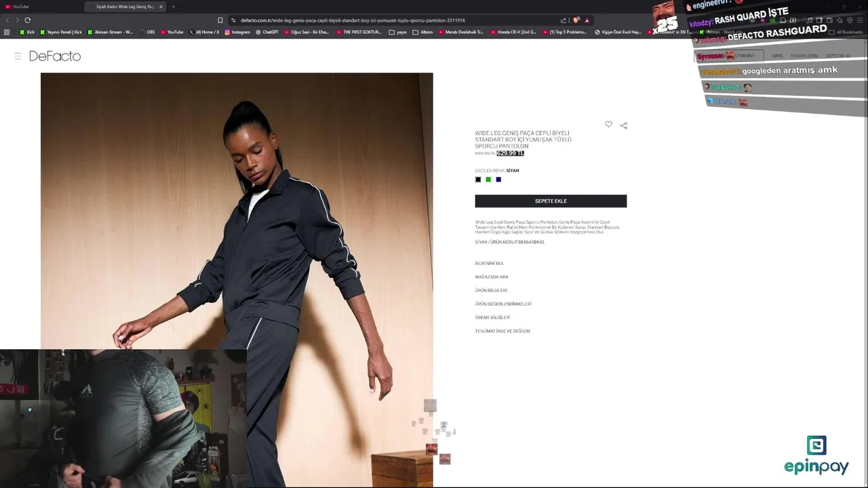Open MAĞAZADA ARA store search
The height and width of the screenshot is (488, 868).
pos(492,277)
